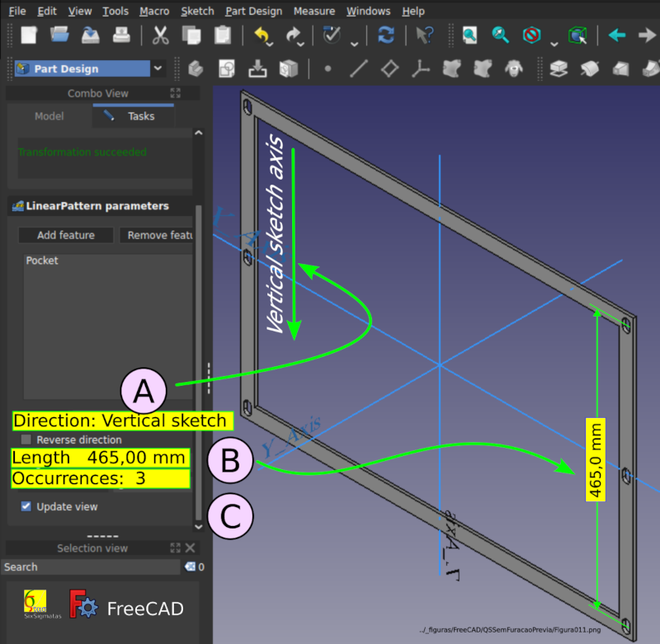The width and height of the screenshot is (660, 644).
Task: Undock the Selection view panel
Action: [x=175, y=548]
